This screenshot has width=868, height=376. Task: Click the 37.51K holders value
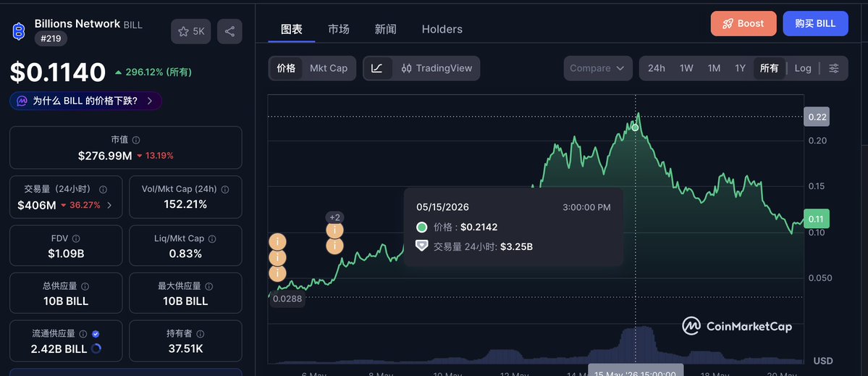(185, 349)
